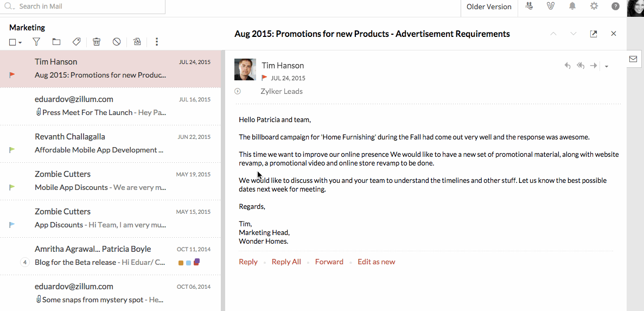
Task: Click the Reply All link
Action: coord(286,262)
